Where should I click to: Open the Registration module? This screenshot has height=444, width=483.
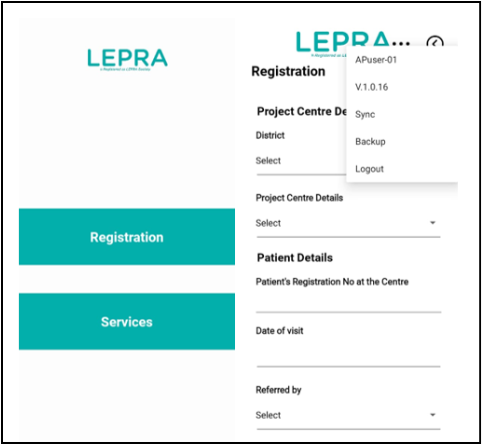click(127, 237)
